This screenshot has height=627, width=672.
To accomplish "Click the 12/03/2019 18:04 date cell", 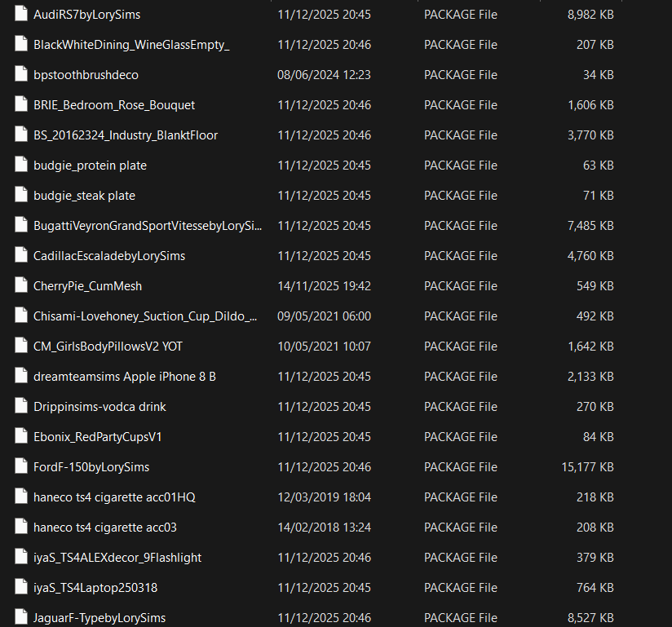I will (x=324, y=497).
